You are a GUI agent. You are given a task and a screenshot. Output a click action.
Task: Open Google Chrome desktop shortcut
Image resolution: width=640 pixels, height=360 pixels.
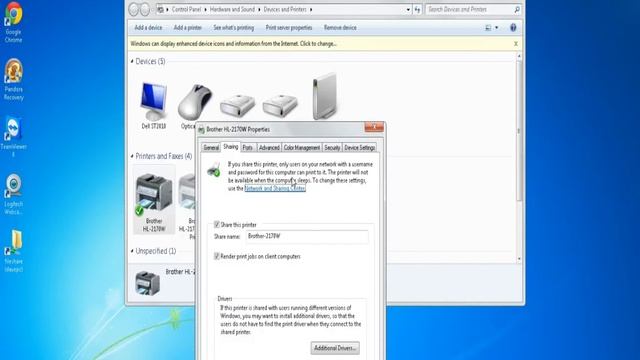[x=13, y=22]
